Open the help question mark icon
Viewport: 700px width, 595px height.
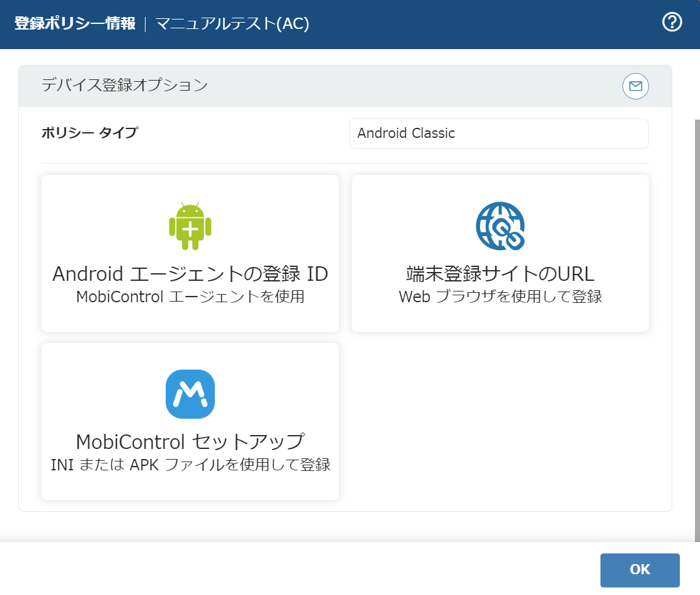tap(672, 22)
